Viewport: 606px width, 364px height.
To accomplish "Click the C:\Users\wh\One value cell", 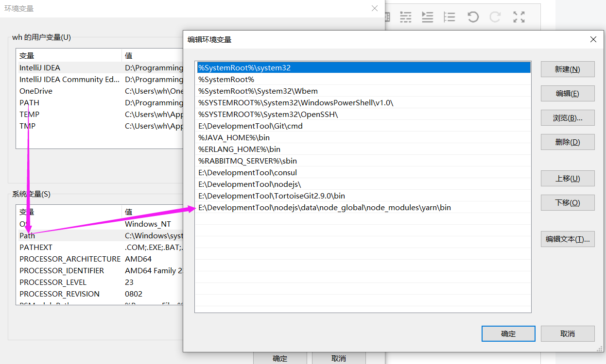I will pyautogui.click(x=154, y=91).
